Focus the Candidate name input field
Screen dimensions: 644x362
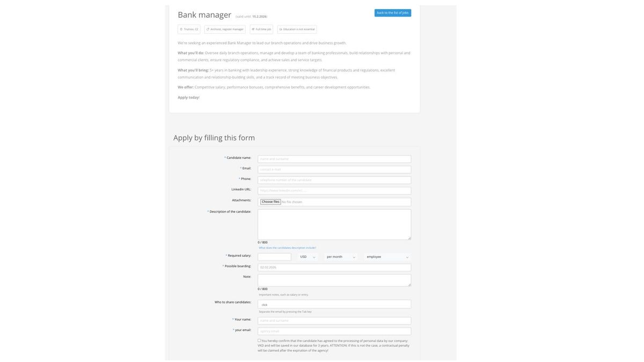pos(334,159)
